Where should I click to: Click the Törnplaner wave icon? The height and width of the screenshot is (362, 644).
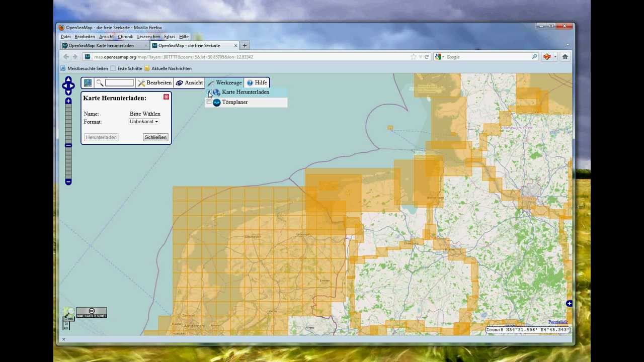[216, 102]
